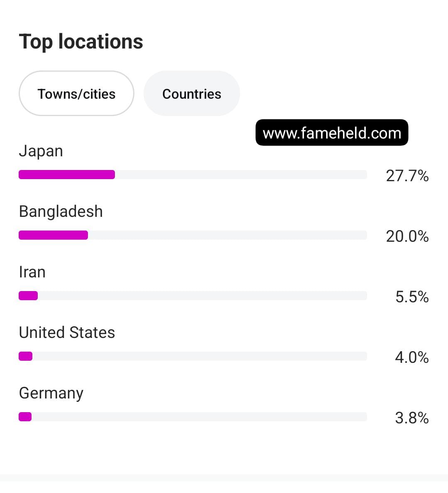Open the www.fameheld.com watermark link
The image size is (448, 493).
coord(332,132)
